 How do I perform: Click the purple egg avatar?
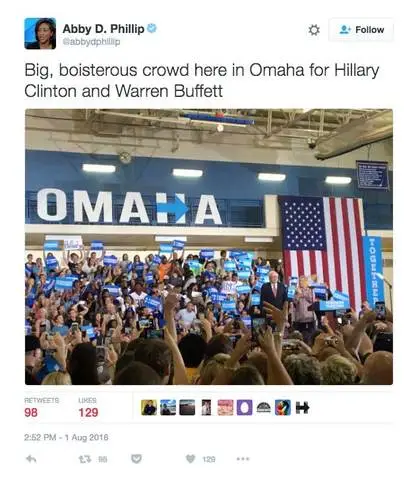[x=244, y=407]
